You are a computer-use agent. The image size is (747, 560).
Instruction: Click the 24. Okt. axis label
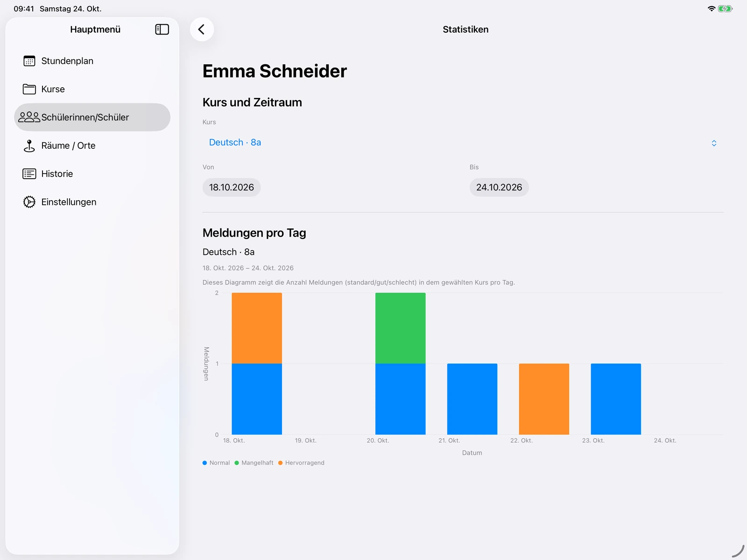coord(665,441)
